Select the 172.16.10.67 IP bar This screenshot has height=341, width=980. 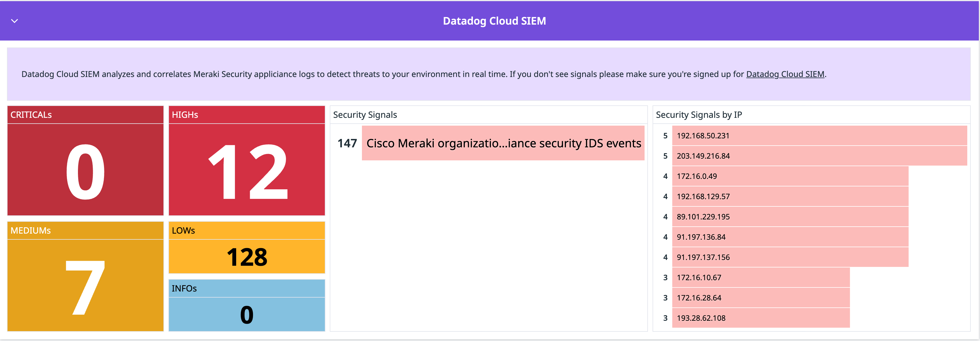click(760, 278)
